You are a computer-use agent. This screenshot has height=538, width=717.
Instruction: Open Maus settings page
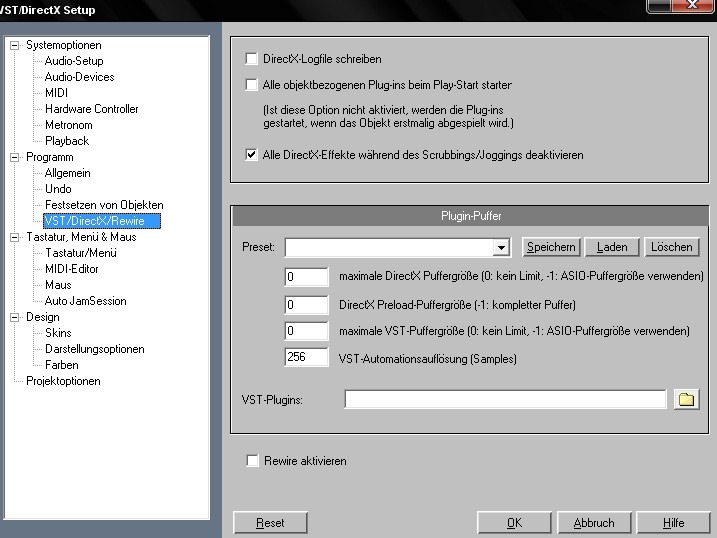58,285
